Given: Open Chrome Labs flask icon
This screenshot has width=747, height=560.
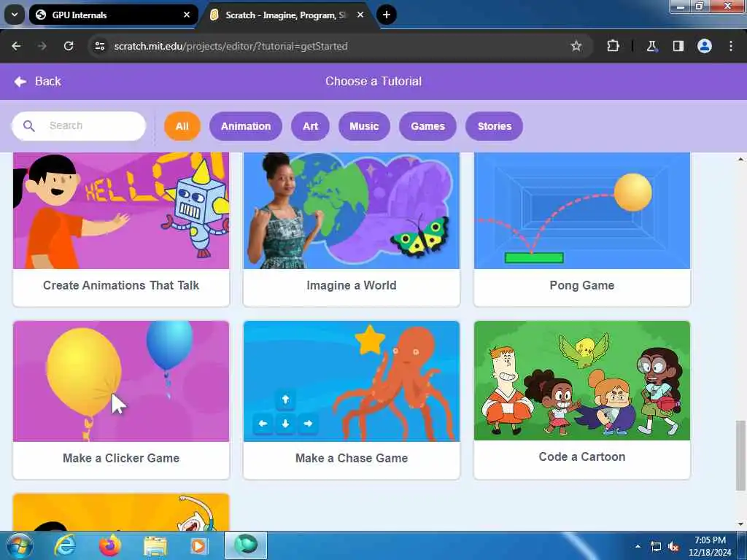Looking at the screenshot, I should click(x=651, y=46).
